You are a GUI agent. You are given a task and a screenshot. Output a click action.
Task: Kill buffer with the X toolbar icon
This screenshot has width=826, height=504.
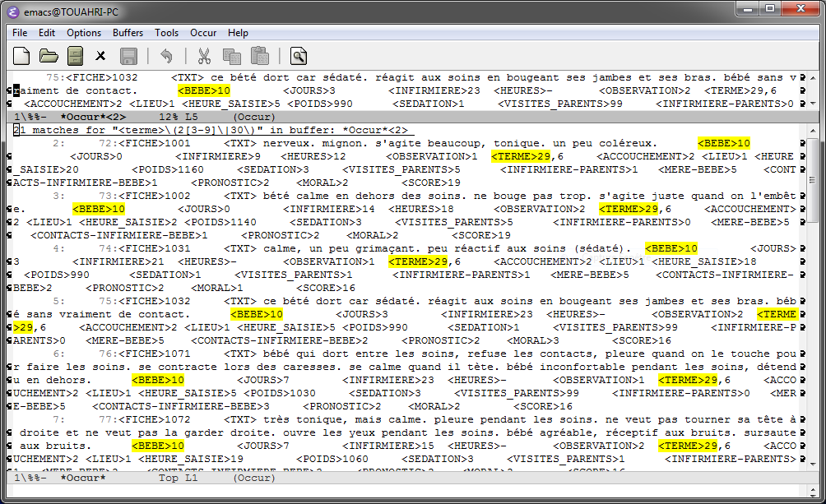click(100, 56)
